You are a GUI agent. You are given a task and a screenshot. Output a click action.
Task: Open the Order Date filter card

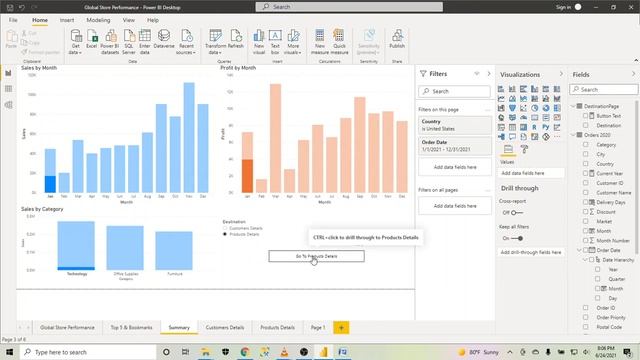click(x=455, y=146)
